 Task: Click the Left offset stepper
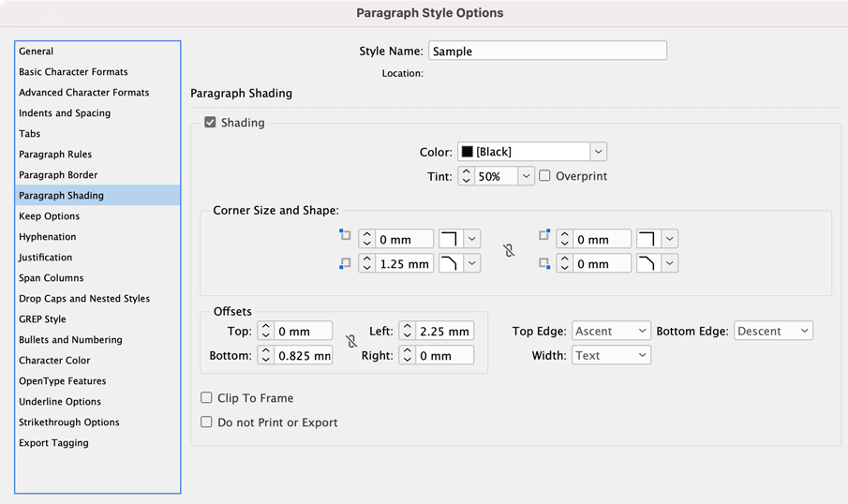[x=408, y=331]
